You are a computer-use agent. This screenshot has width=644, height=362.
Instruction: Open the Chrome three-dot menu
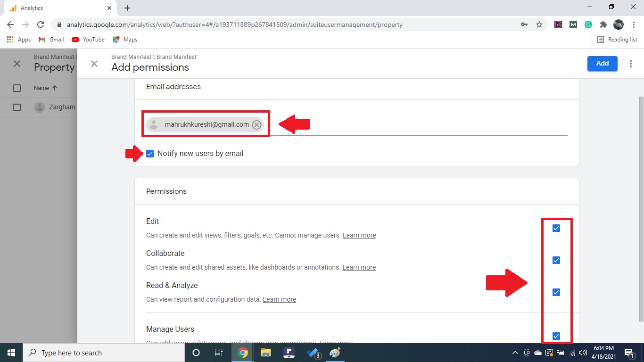[634, 25]
